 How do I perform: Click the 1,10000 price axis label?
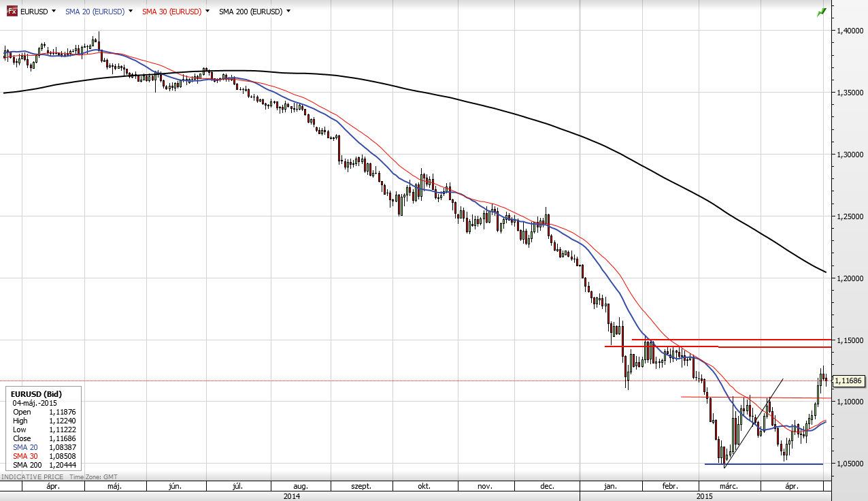coord(851,402)
